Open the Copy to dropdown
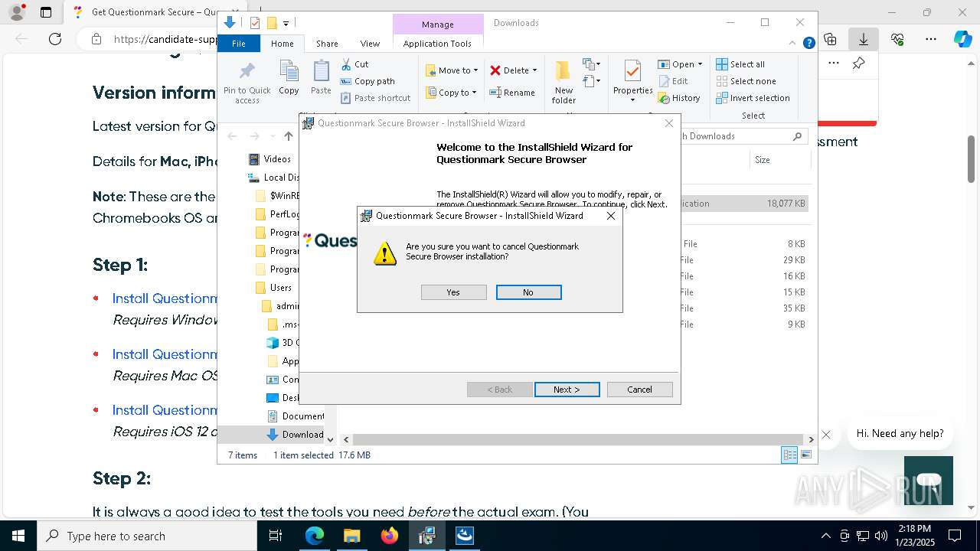Screen dimensions: 980x551 pyautogui.click(x=451, y=93)
